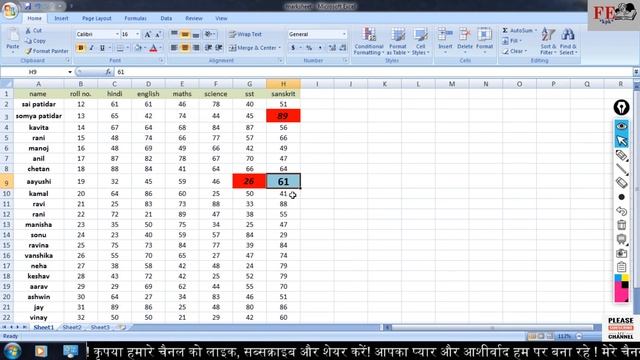Open the Orientation dropdown
The width and height of the screenshot is (640, 360).
coord(210,34)
